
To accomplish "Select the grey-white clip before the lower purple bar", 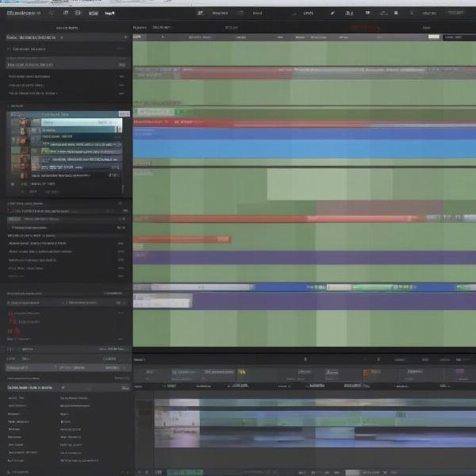I will (163, 301).
